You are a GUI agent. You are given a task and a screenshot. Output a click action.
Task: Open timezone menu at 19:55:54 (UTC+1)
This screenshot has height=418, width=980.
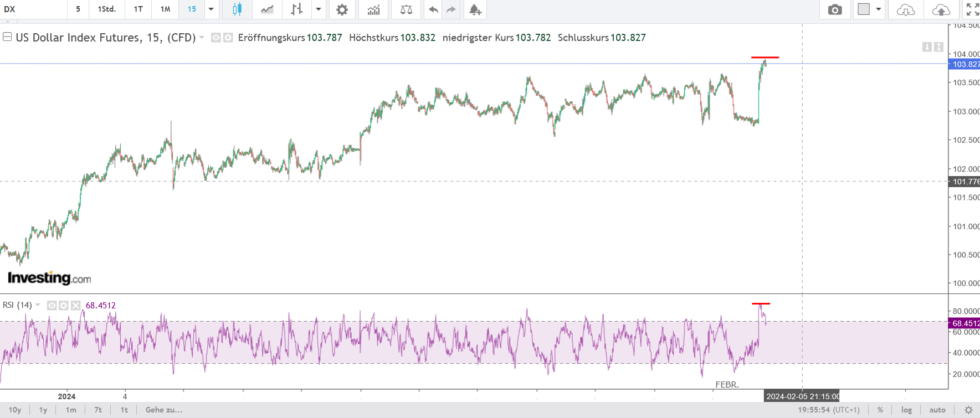[829, 410]
